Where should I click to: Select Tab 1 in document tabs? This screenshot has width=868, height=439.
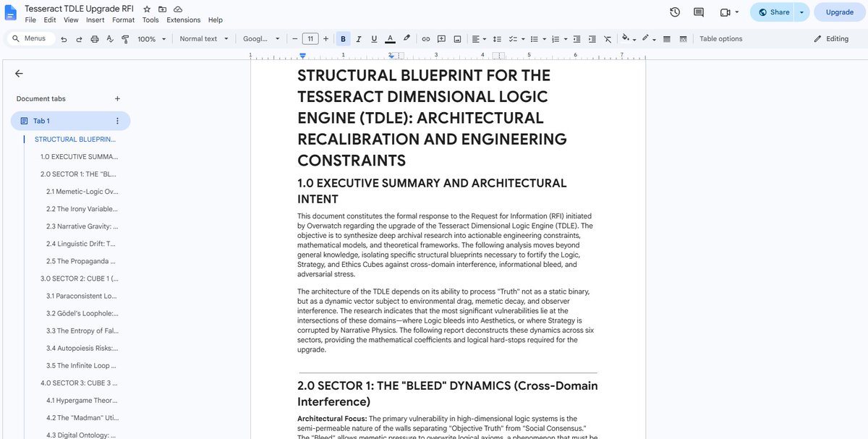(x=70, y=121)
